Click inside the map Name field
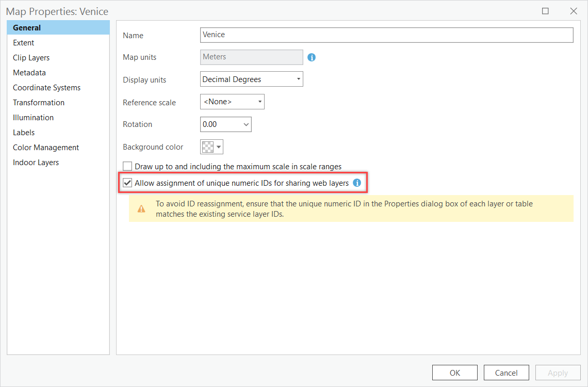Screen dimensions: 588x387 click(x=361, y=35)
